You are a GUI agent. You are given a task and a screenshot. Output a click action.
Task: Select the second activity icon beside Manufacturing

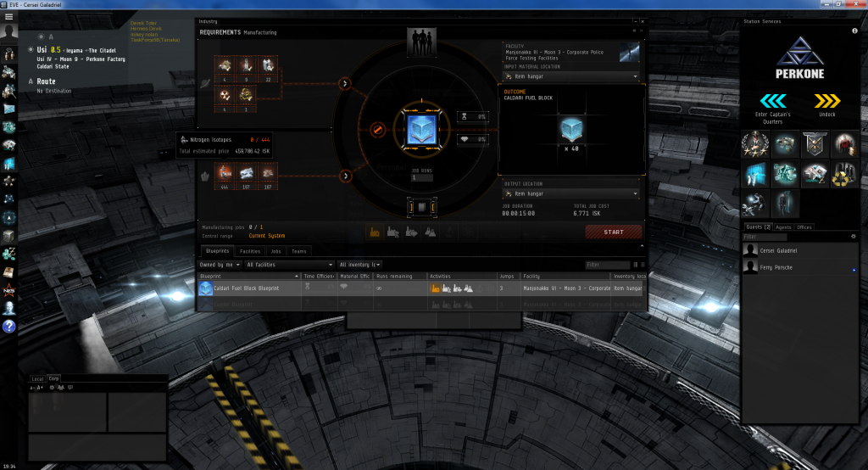[x=393, y=232]
